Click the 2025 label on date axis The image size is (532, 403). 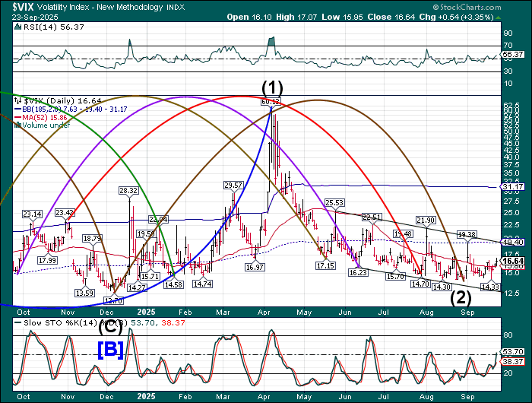(147, 311)
